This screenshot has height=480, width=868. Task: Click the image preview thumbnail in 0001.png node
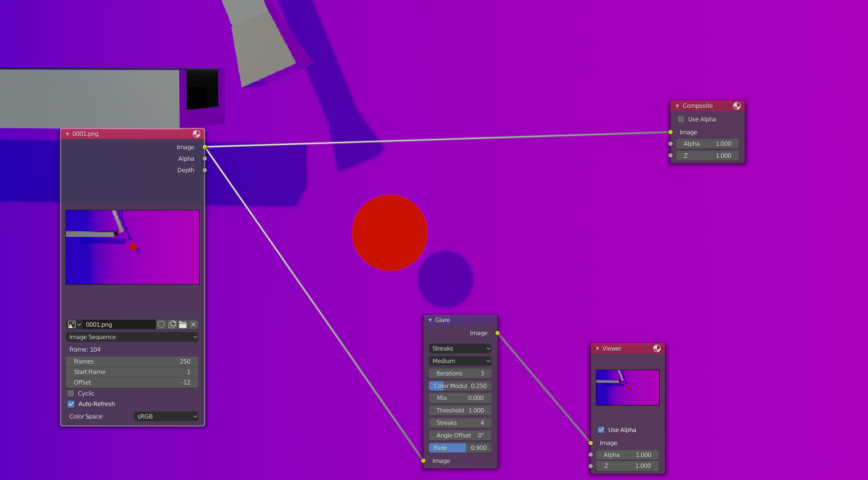pos(132,247)
